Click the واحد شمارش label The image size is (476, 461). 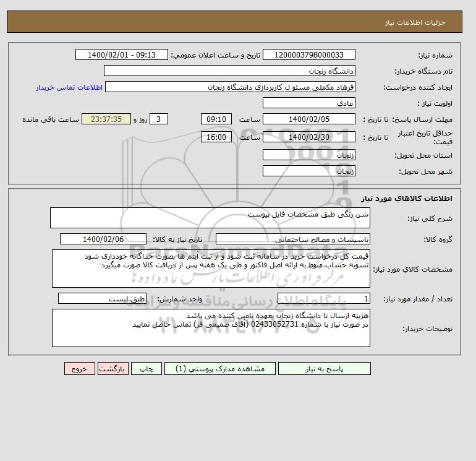179,299
